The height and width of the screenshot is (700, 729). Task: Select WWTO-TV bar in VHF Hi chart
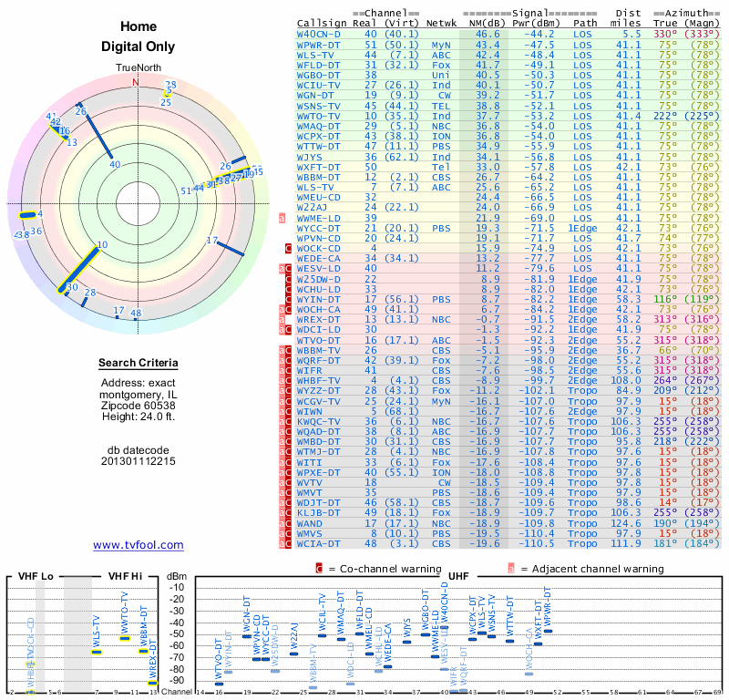coord(126,638)
